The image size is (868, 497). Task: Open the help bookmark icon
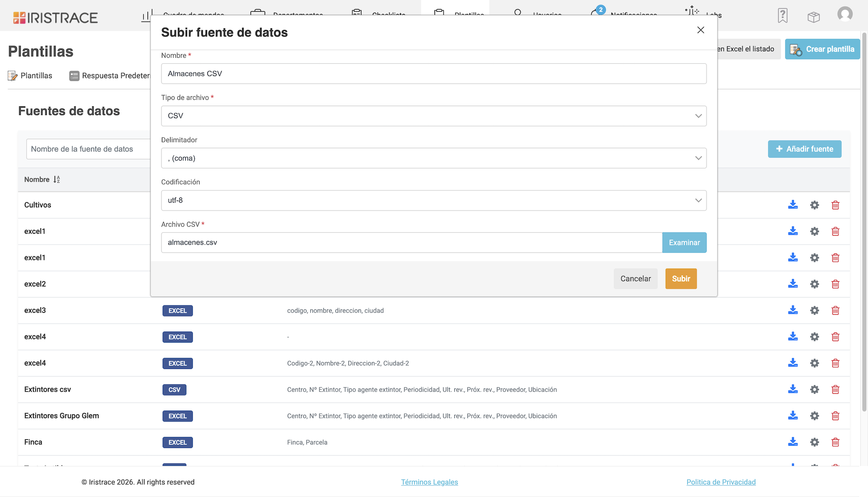(x=783, y=16)
